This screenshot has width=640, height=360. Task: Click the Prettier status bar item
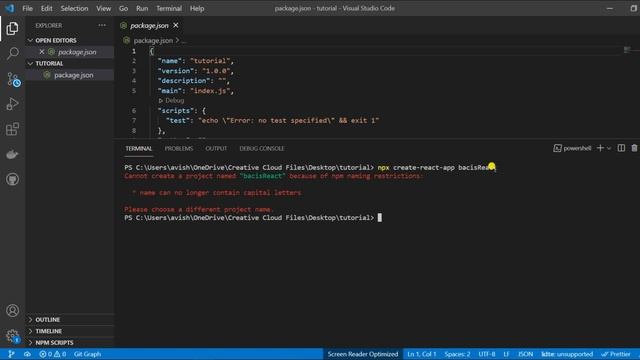pyautogui.click(x=616, y=354)
